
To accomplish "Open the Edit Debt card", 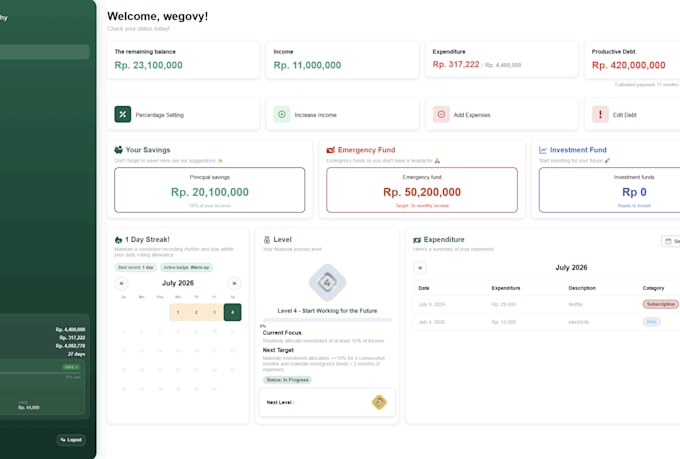I will click(632, 115).
